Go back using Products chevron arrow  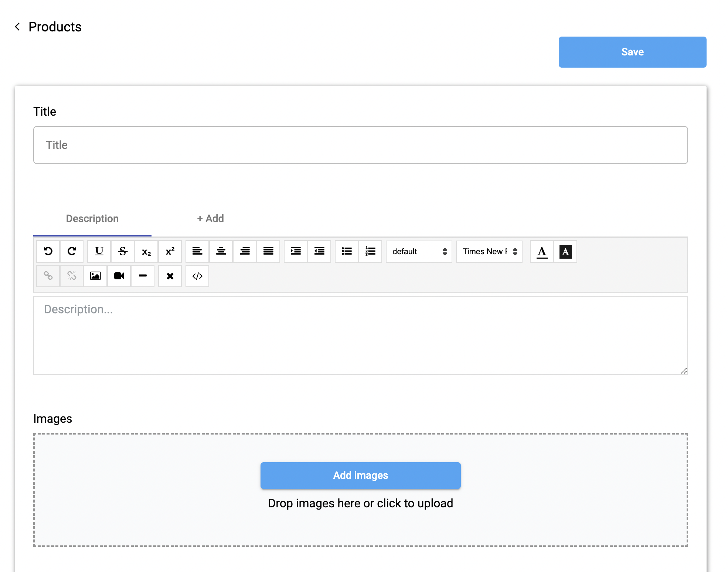tap(17, 27)
